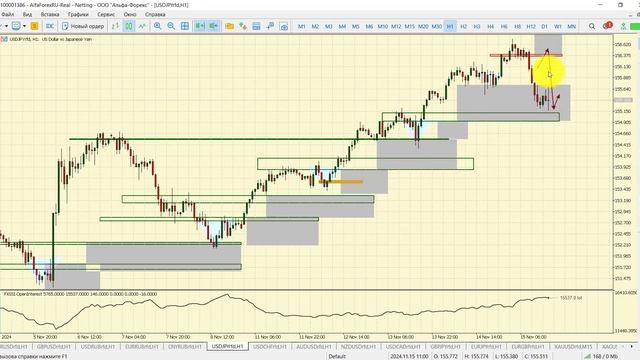Open the yellow profiles folder icon

pyautogui.click(x=229, y=26)
